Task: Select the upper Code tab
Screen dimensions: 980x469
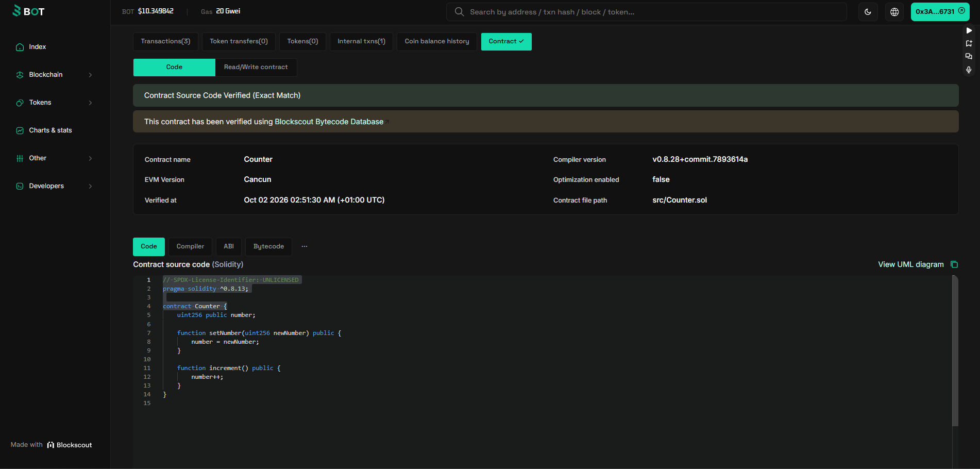Action: [x=174, y=67]
